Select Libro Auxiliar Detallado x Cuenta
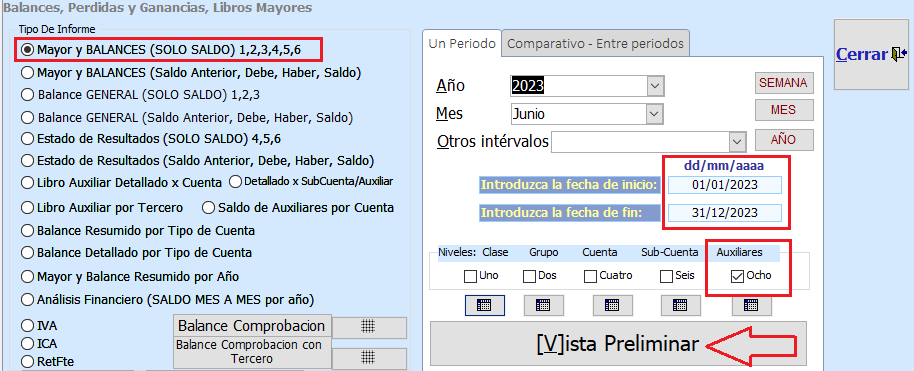Screen dimensions: 914x371 tap(121, 183)
